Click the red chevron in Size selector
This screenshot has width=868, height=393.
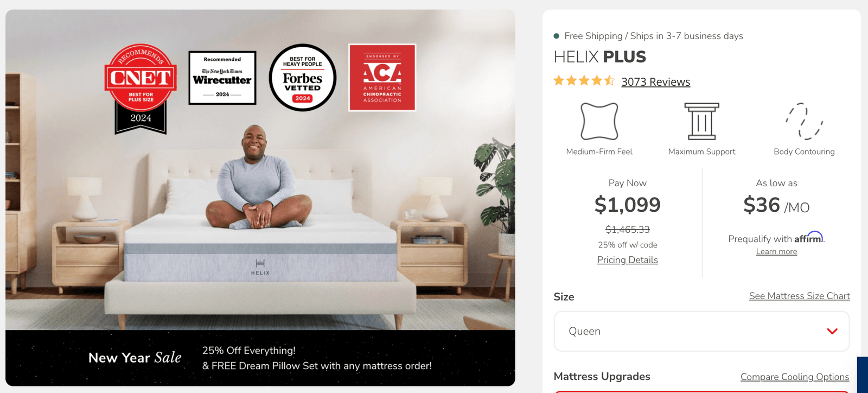click(x=832, y=331)
